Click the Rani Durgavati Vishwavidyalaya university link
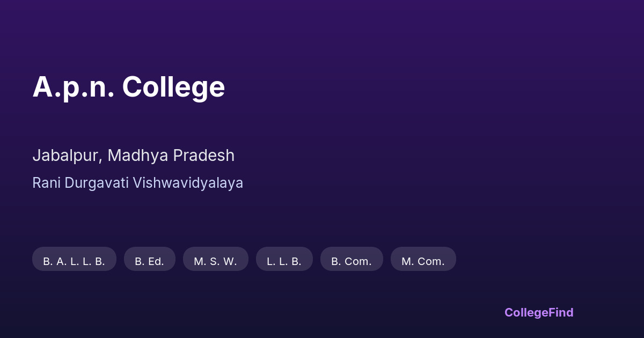This screenshot has height=338, width=644. (x=137, y=183)
